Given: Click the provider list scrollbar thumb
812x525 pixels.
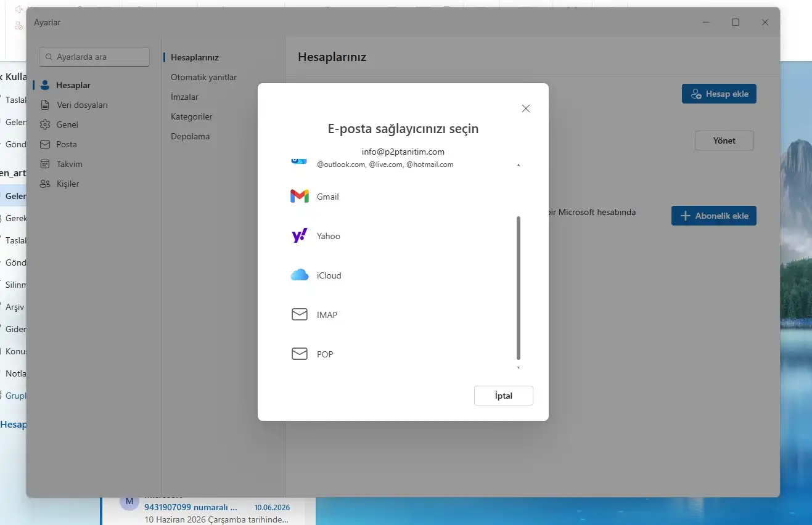Looking at the screenshot, I should point(519,288).
